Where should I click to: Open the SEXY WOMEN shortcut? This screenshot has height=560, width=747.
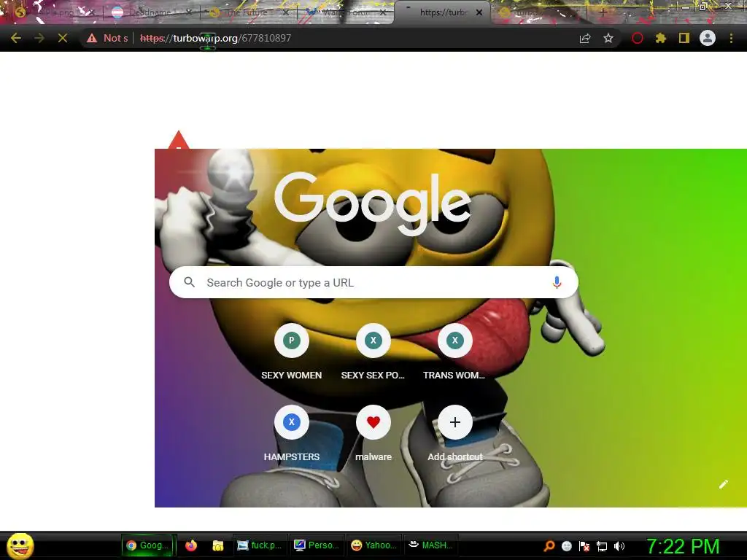coord(292,351)
